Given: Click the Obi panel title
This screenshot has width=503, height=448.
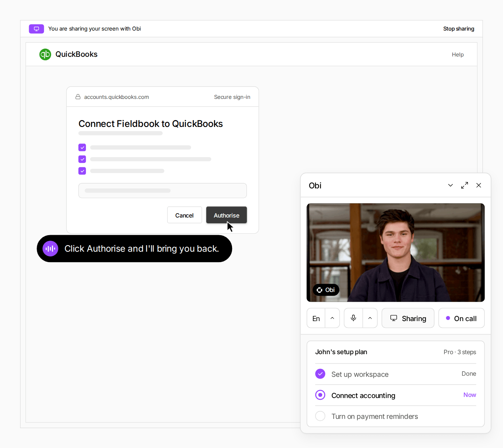Looking at the screenshot, I should click(x=315, y=186).
